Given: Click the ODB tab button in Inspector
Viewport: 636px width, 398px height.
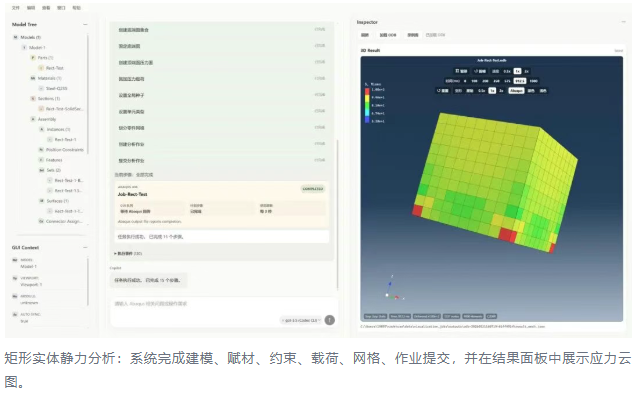Looking at the screenshot, I should (388, 35).
